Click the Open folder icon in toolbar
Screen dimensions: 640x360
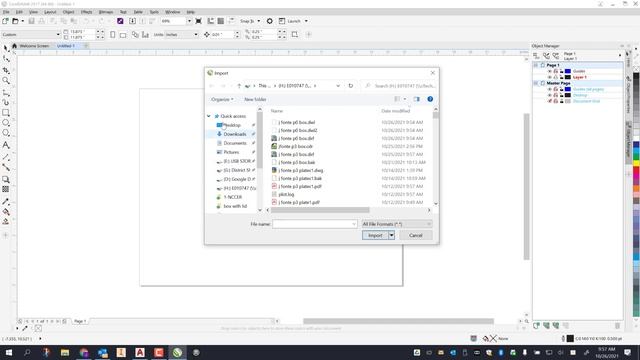point(15,21)
